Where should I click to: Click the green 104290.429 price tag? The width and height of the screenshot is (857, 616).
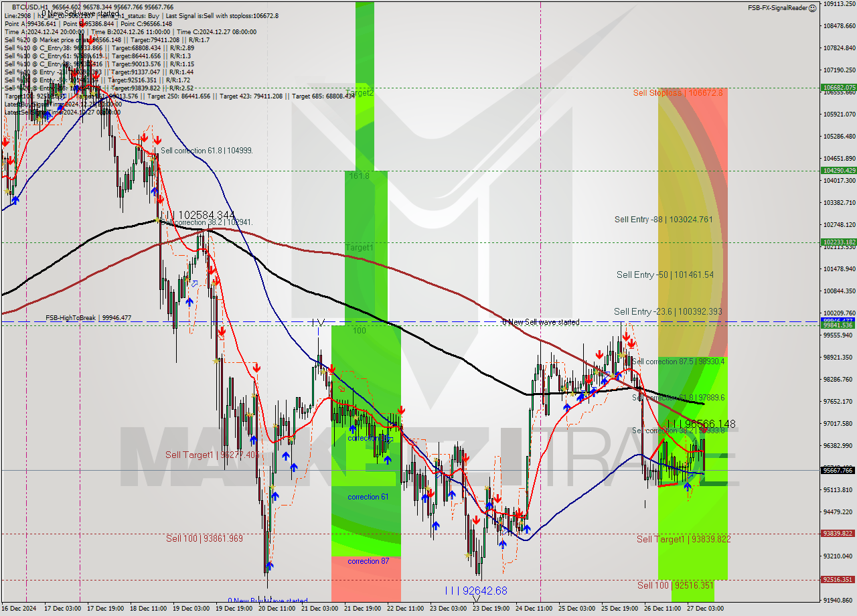tap(838, 170)
